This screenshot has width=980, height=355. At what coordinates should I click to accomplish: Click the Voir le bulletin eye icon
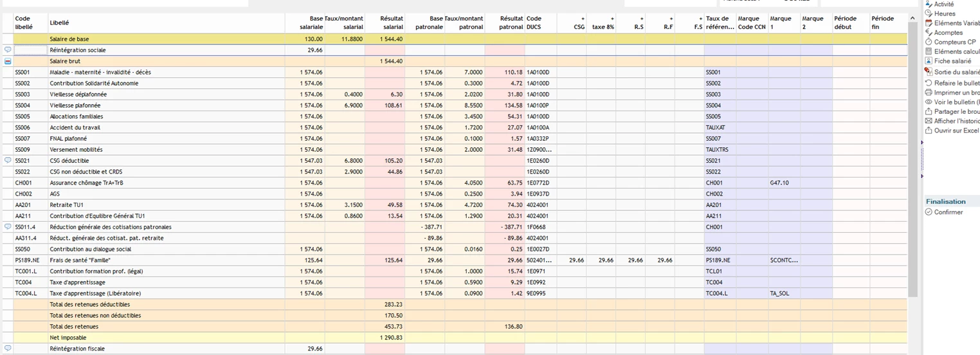(929, 102)
